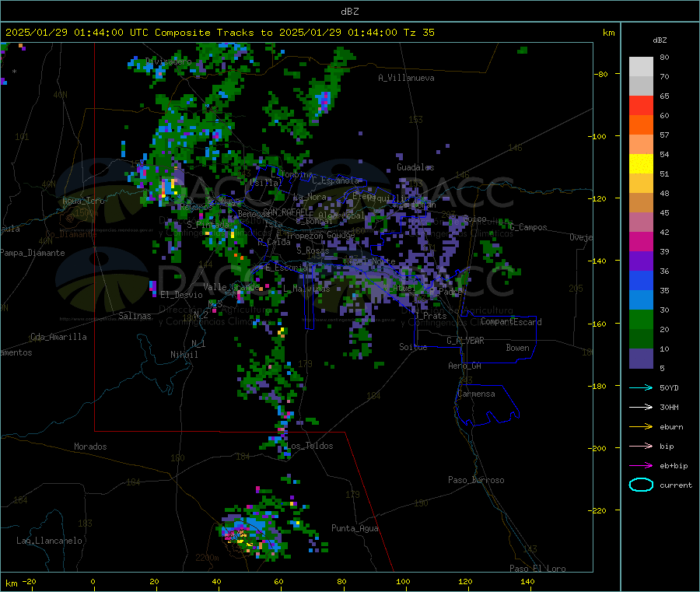Click the composite tracks timestamp header
The height and width of the screenshot is (592, 700).
220,33
